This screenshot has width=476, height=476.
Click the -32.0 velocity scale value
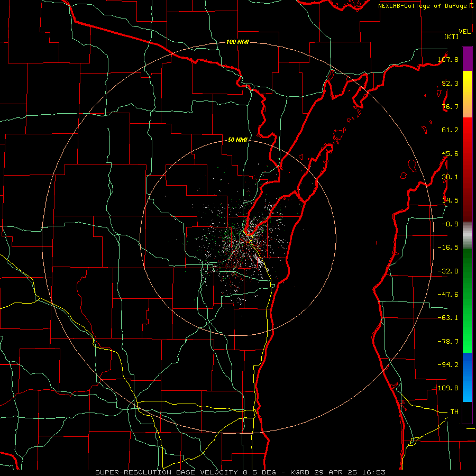[x=448, y=271]
